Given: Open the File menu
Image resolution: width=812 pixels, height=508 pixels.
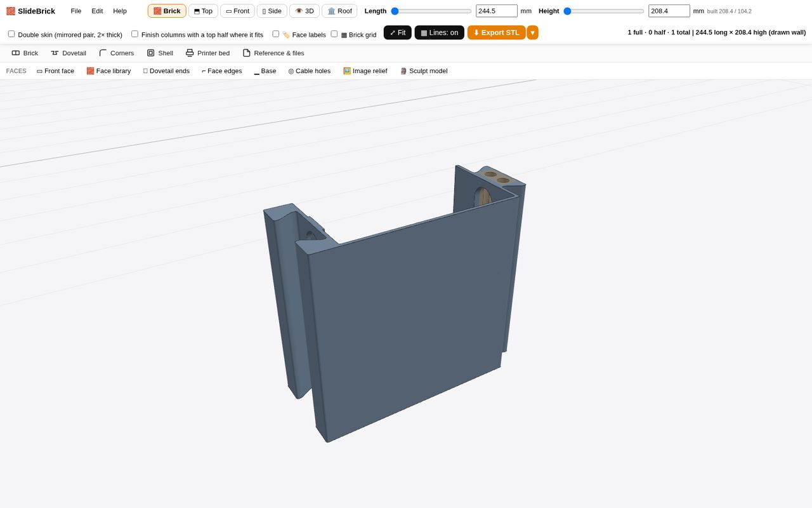Looking at the screenshot, I should [x=76, y=11].
